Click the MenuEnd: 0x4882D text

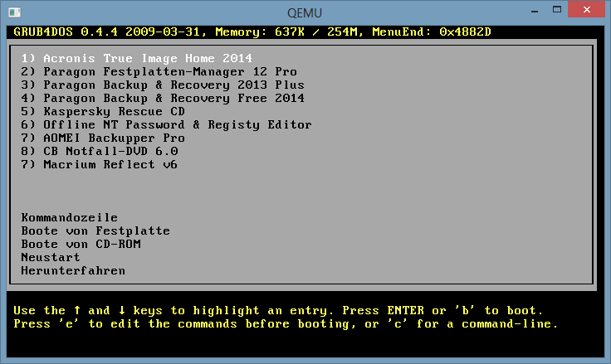tap(432, 32)
